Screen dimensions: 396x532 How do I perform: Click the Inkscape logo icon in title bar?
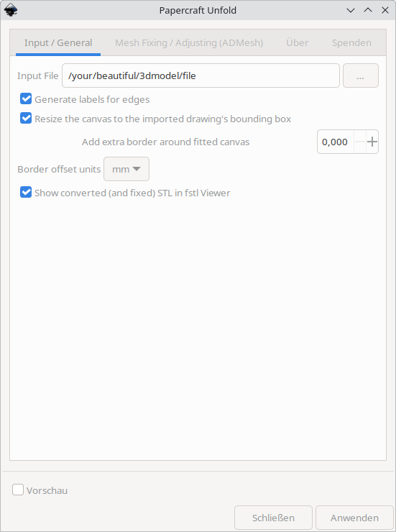[x=11, y=10]
